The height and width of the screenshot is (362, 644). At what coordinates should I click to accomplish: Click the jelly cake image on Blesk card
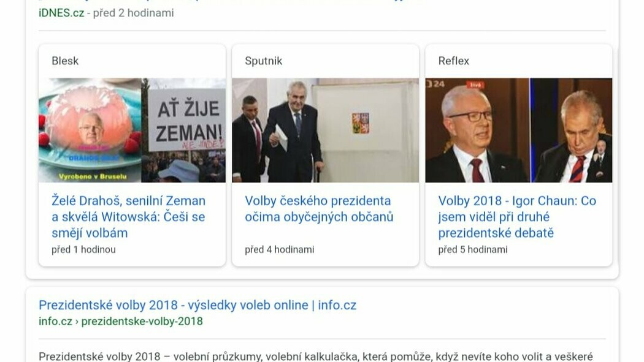pyautogui.click(x=90, y=130)
